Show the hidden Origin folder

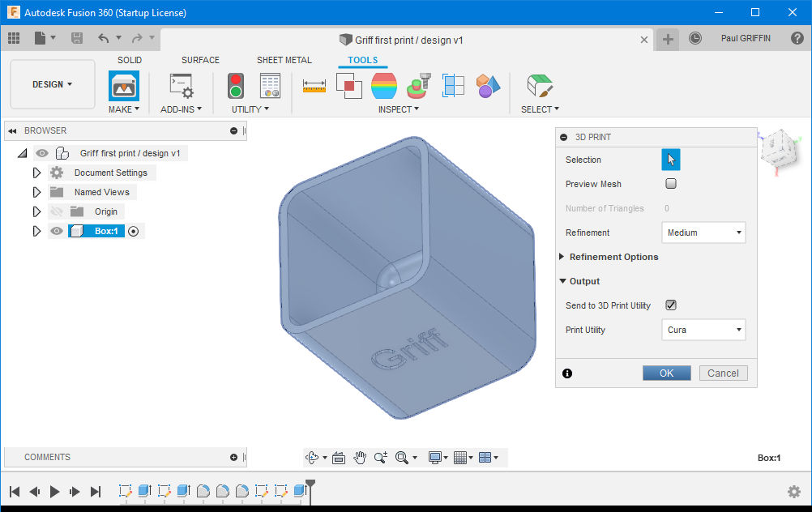click(x=57, y=211)
